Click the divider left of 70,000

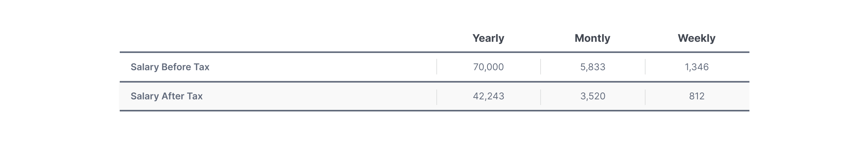pos(437,67)
